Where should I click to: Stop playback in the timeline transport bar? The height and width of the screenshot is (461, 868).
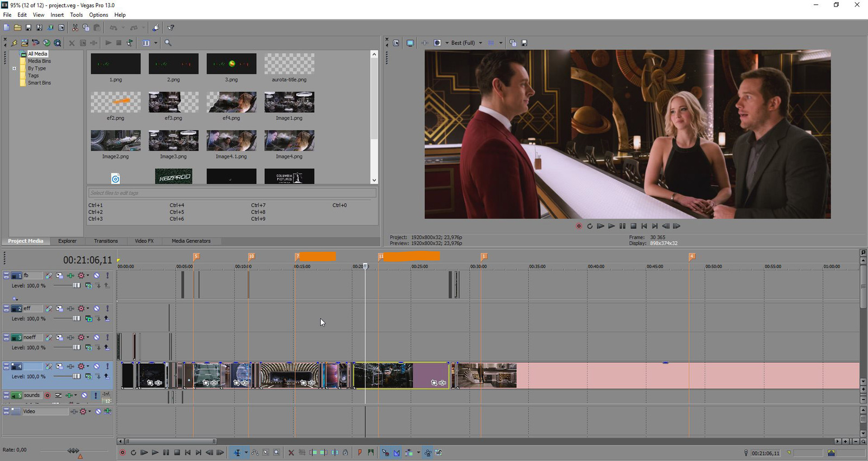pos(177,452)
